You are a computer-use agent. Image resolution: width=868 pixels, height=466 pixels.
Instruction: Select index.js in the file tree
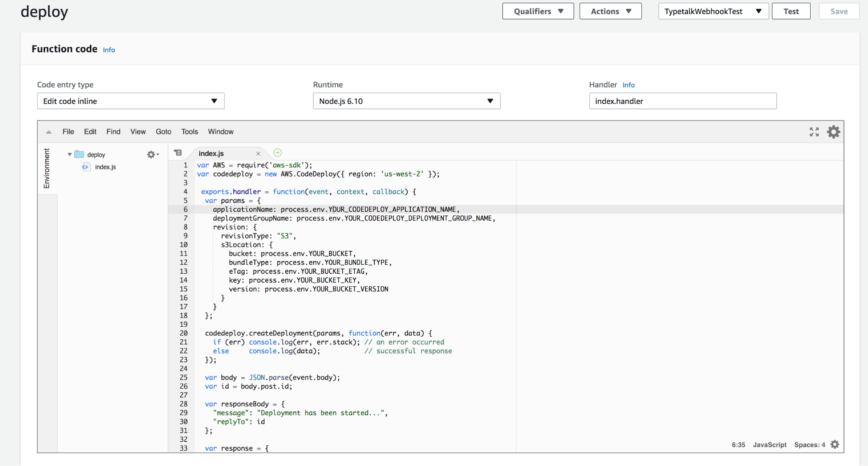point(106,167)
